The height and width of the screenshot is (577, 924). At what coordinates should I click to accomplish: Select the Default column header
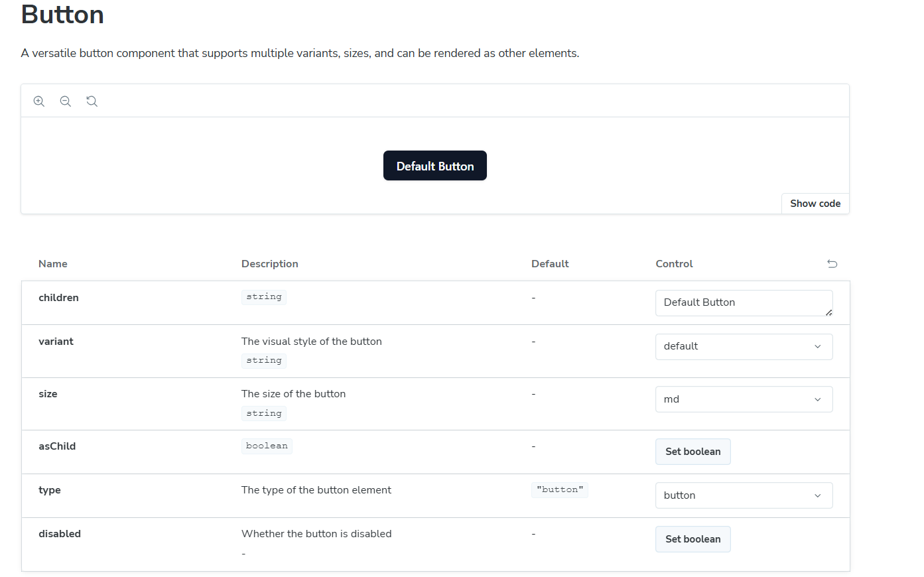pyautogui.click(x=550, y=264)
